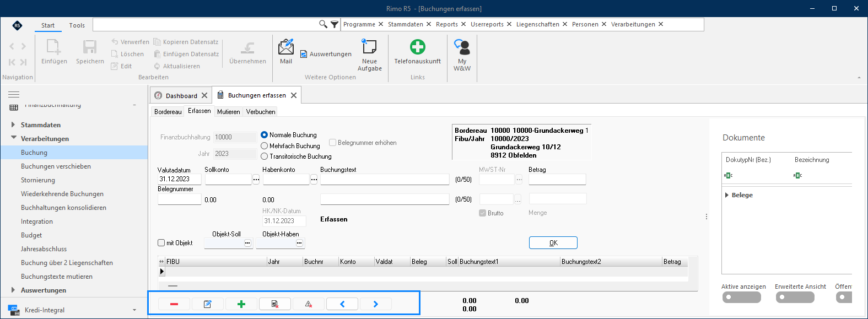The image size is (868, 319).
Task: Click Kopieren Datensatz
Action: [186, 42]
